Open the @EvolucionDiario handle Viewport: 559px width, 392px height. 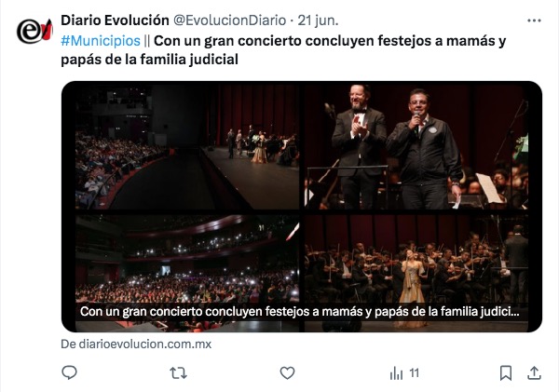tap(229, 20)
